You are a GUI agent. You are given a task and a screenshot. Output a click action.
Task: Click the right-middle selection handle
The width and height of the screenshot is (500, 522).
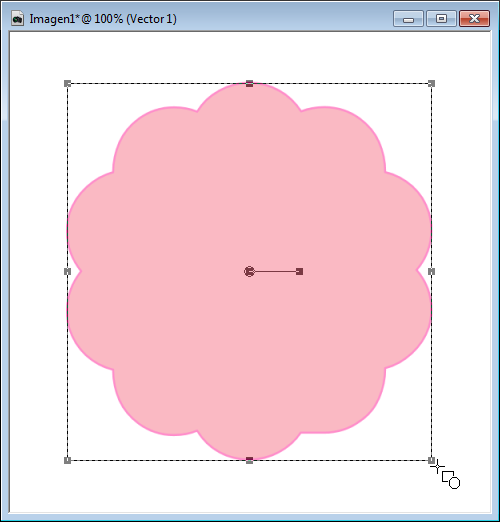pos(431,272)
